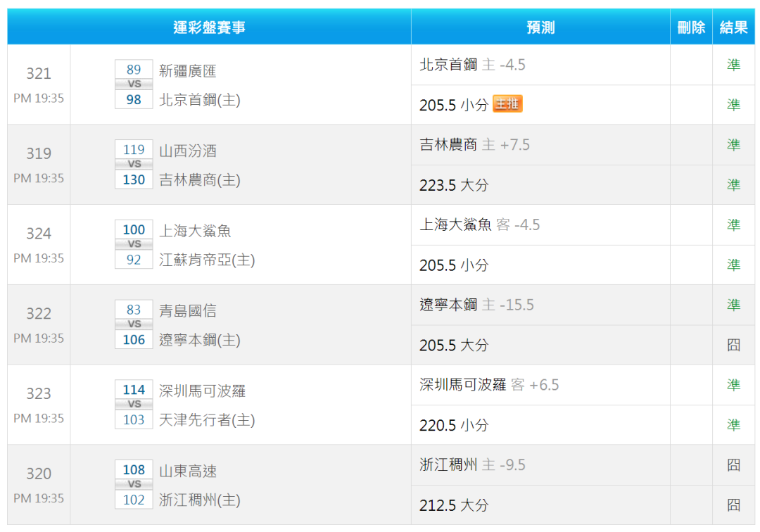The image size is (760, 532).
Task: Click score 92 for 江蘇肯帝亞
Action: coord(134,259)
